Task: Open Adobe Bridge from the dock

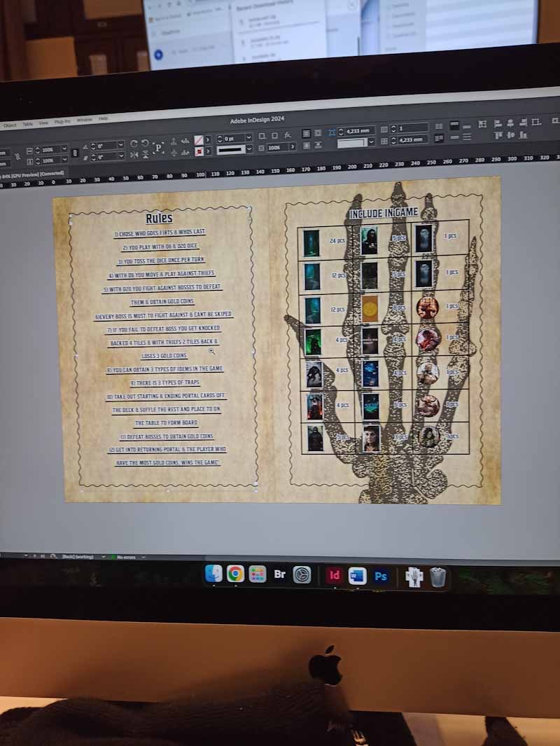Action: pyautogui.click(x=279, y=574)
